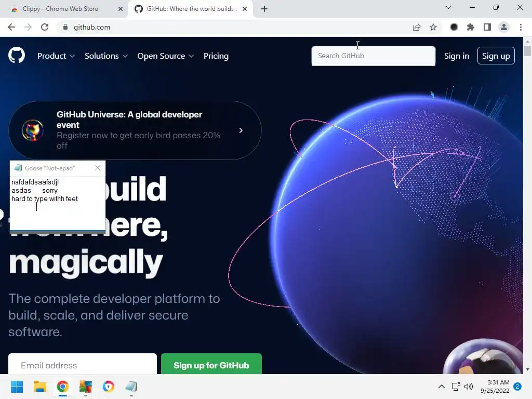Open the network status tray icon
532x399 pixels.
(456, 387)
